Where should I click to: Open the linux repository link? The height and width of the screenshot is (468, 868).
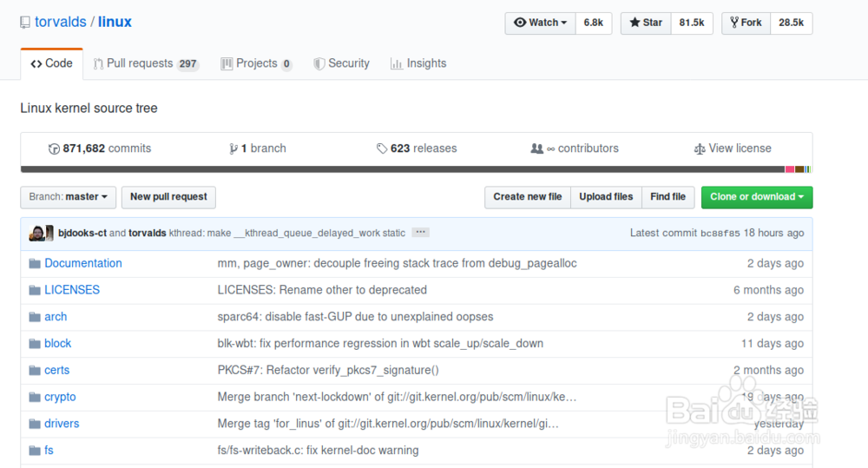pos(115,23)
